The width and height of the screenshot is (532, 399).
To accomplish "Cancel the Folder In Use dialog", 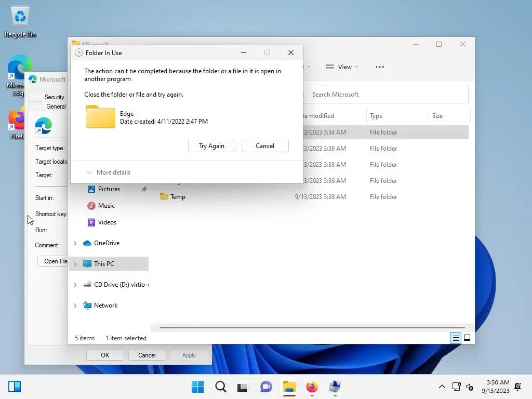I will 265,146.
